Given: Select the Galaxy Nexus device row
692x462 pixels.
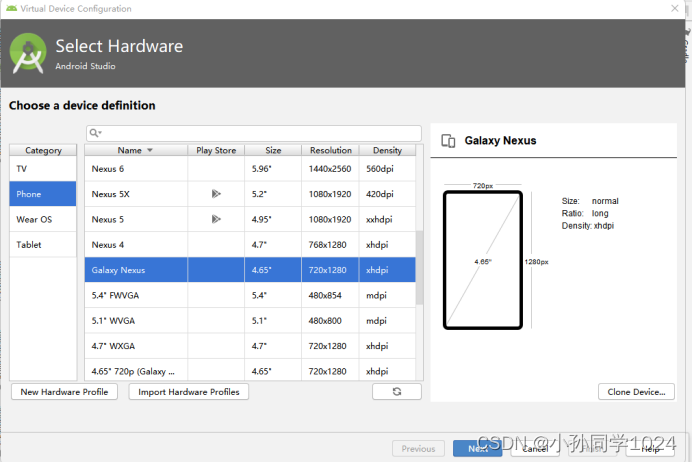Looking at the screenshot, I should pos(250,270).
